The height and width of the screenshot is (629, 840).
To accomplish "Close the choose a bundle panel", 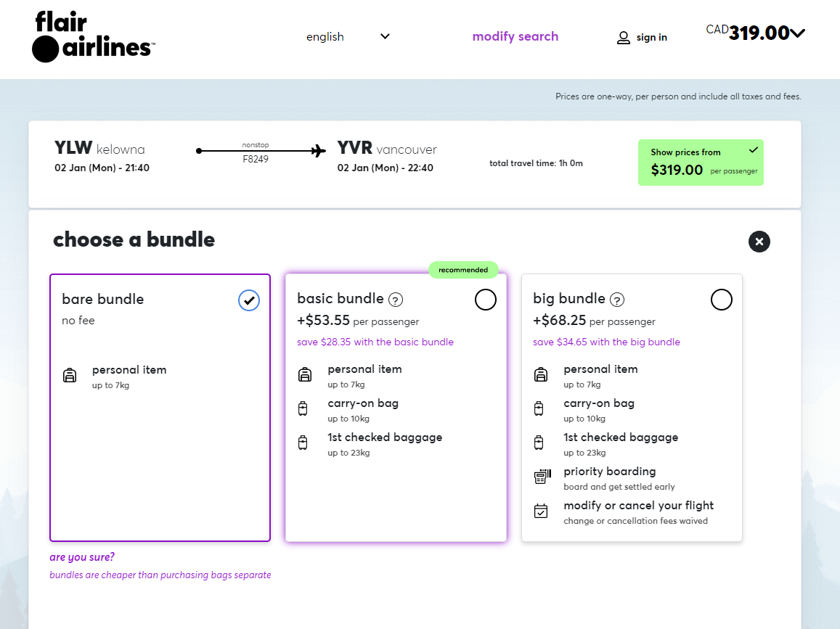I will (x=759, y=242).
